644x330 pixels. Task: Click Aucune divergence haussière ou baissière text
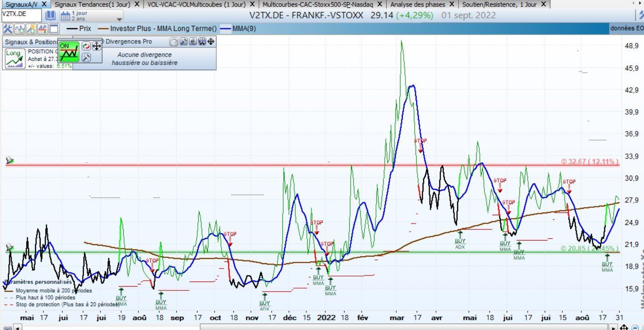pyautogui.click(x=144, y=59)
